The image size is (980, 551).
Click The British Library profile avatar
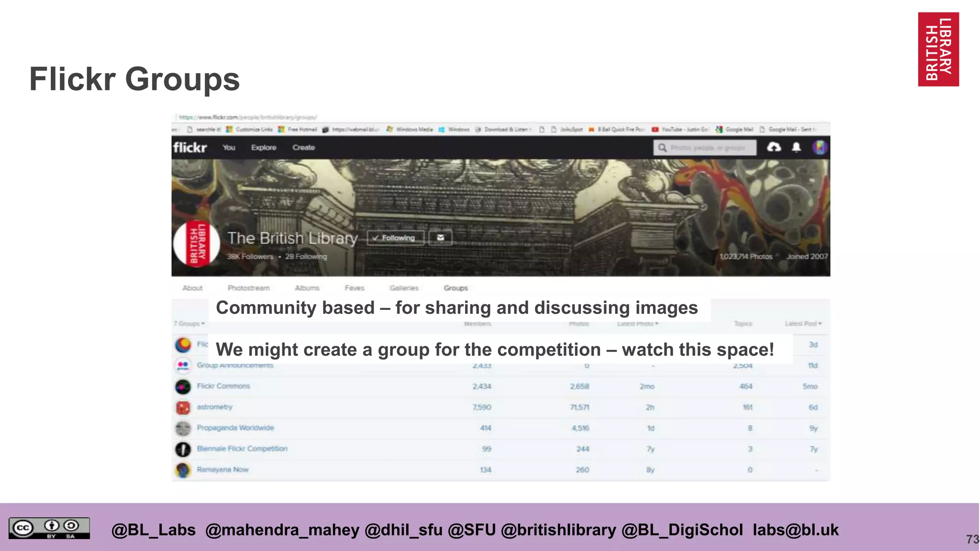(196, 243)
